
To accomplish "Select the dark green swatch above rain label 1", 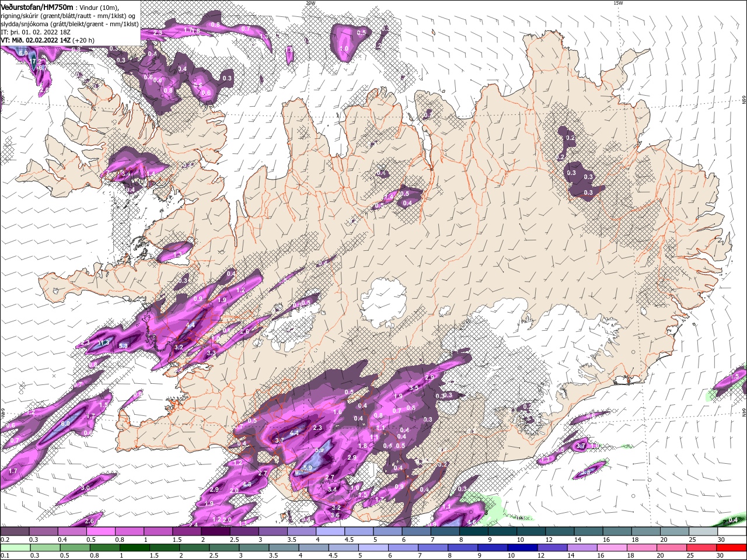I will point(134,547).
